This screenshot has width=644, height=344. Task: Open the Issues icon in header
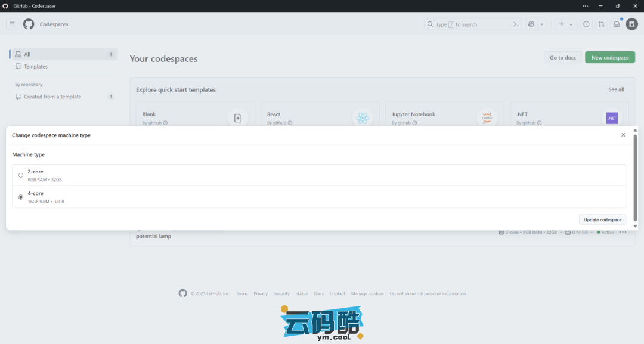coord(586,24)
